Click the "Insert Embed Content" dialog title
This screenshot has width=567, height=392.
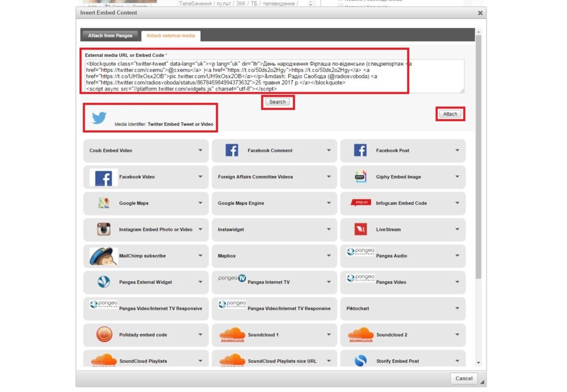(109, 13)
